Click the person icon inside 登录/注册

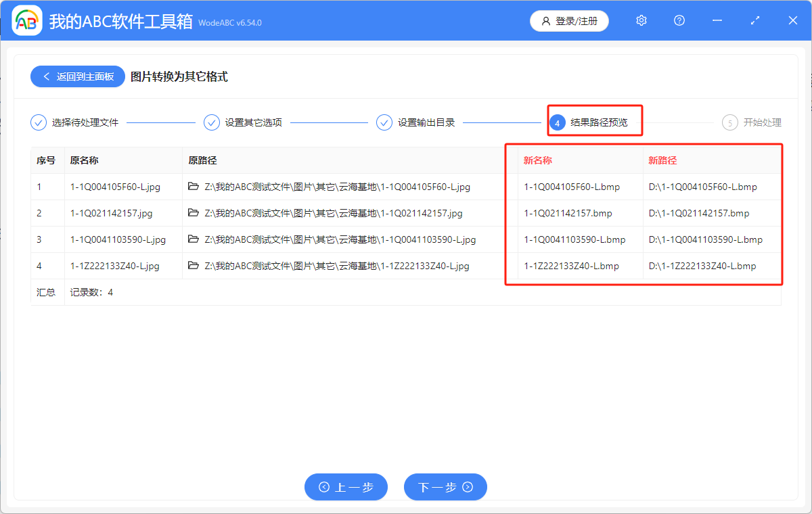pyautogui.click(x=546, y=21)
